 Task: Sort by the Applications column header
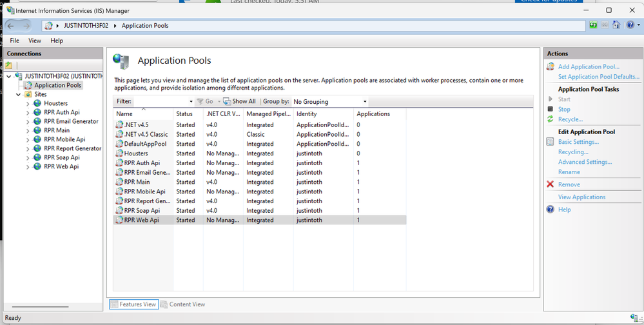tap(380, 113)
